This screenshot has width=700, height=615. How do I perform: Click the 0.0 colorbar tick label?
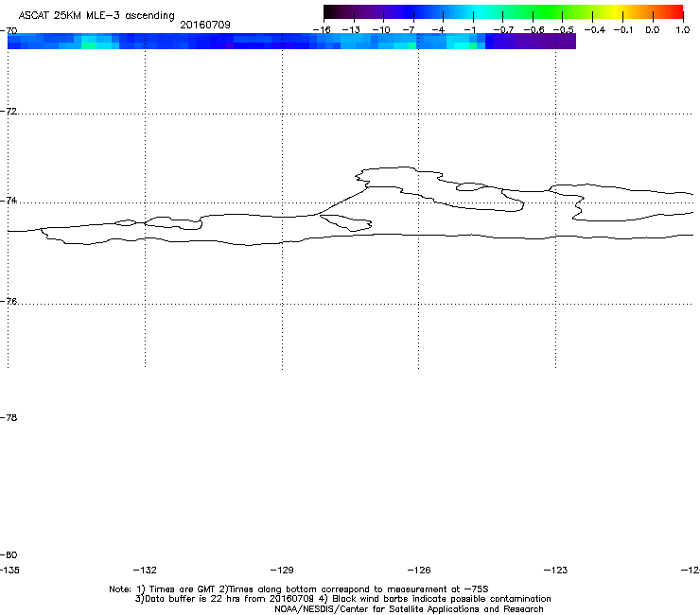point(653,30)
